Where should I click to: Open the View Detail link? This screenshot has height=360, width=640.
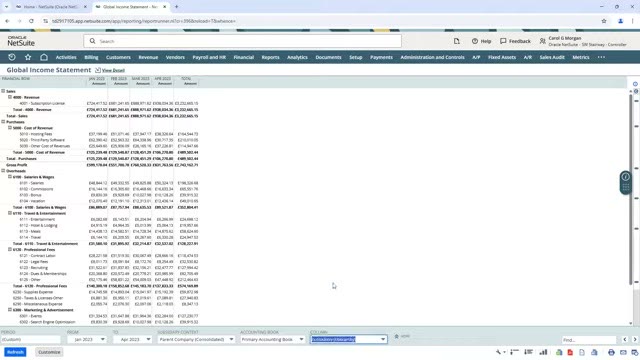(113, 71)
